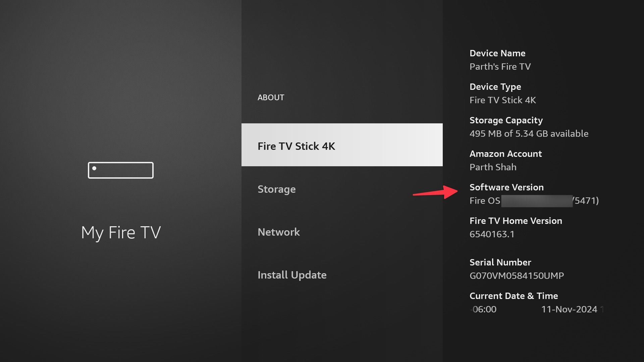This screenshot has width=644, height=362.
Task: View Device Name Parth's Fire TV
Action: click(500, 60)
